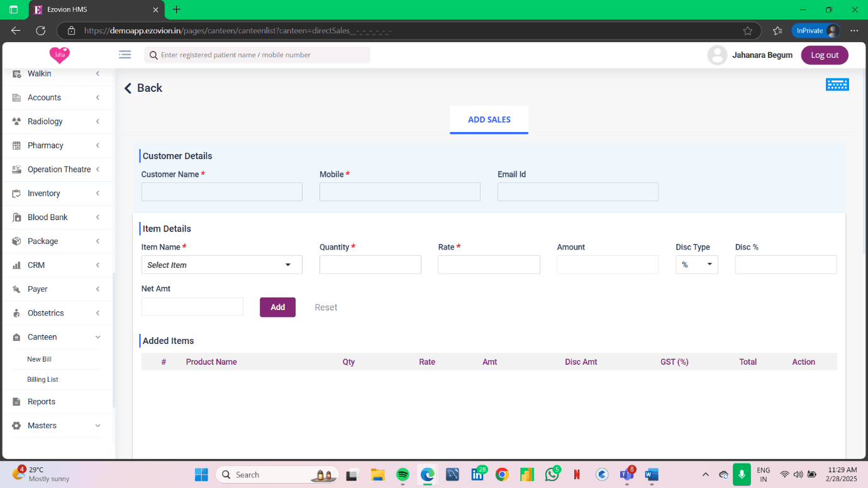
Task: Select the ADD SALES tab
Action: [x=489, y=119]
